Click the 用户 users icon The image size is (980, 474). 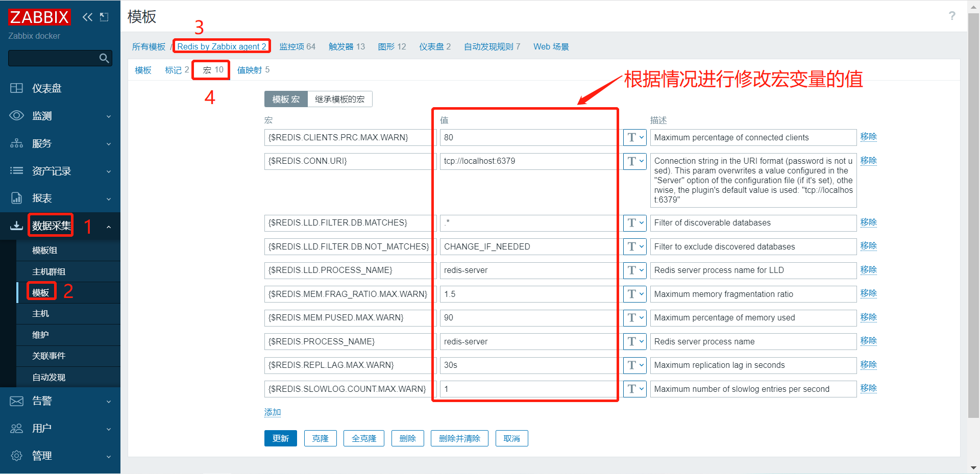16,429
